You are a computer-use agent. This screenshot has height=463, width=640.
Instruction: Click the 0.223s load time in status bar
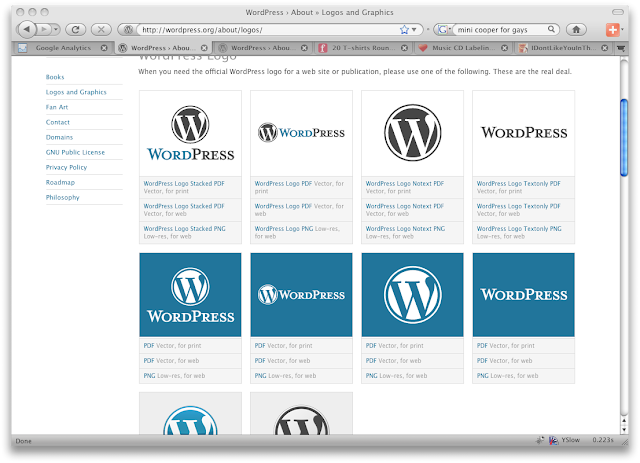coord(603,440)
